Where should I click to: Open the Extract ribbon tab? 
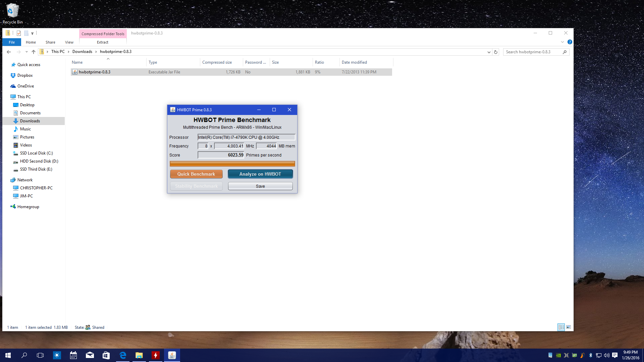[103, 42]
